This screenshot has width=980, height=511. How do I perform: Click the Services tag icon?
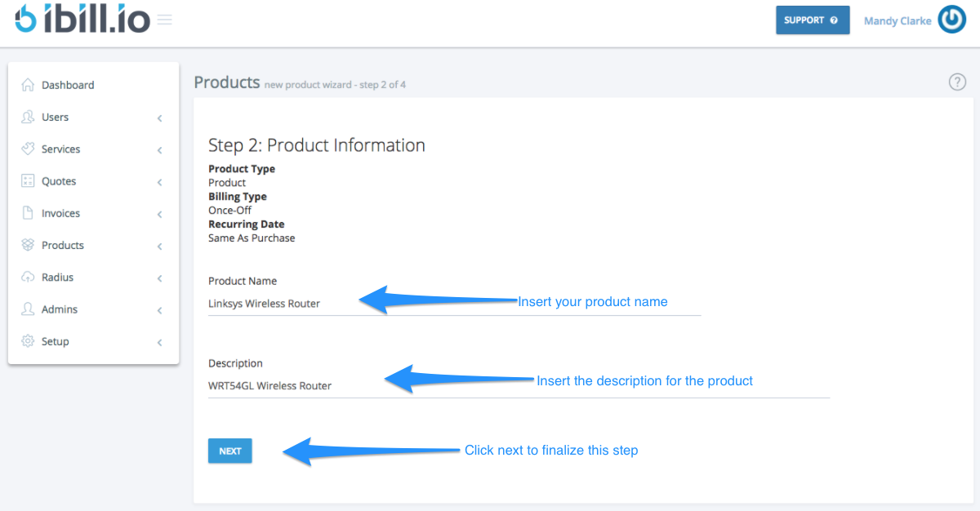[28, 149]
